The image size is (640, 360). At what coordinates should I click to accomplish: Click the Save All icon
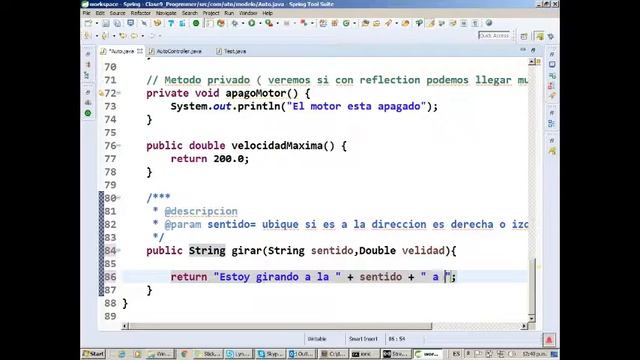[x=117, y=23]
